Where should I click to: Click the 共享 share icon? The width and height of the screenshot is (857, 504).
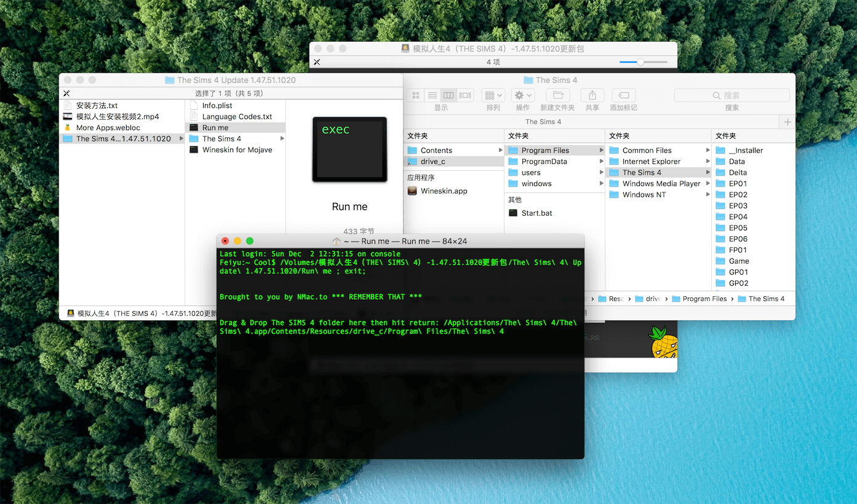point(592,95)
